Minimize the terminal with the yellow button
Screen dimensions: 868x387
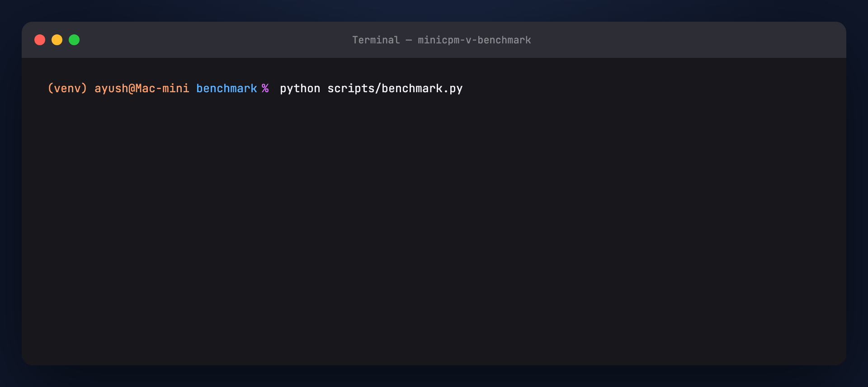coord(57,40)
